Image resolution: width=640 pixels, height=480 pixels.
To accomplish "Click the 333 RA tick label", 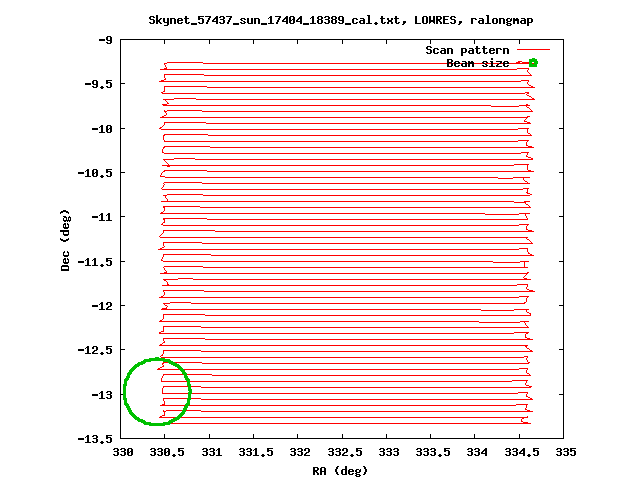I will pos(389,452).
